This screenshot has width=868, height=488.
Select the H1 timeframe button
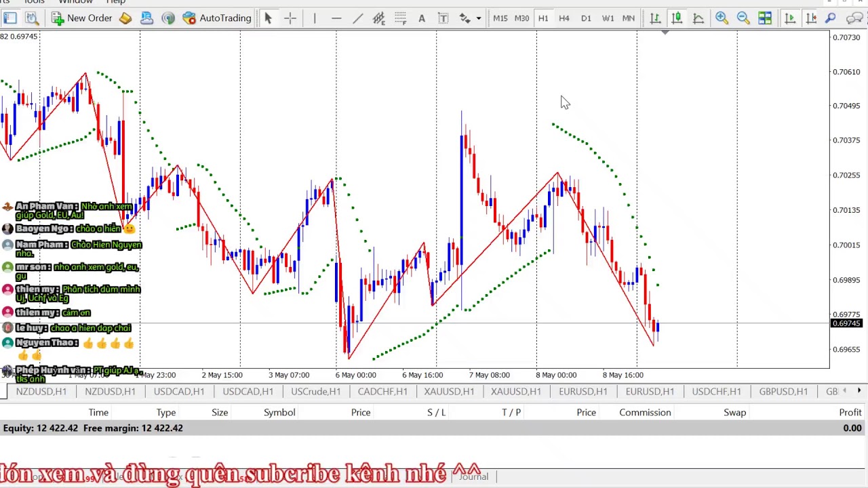543,18
